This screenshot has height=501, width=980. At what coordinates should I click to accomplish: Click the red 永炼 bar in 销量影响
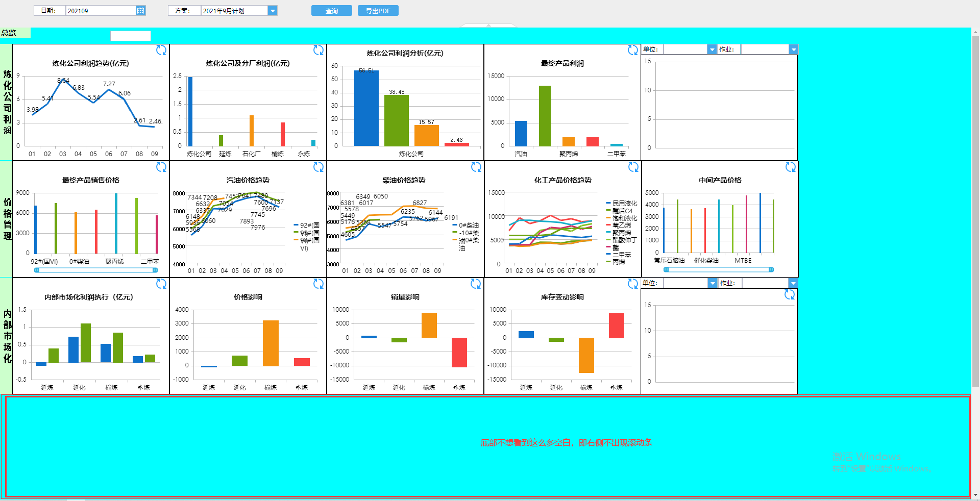[x=459, y=353]
